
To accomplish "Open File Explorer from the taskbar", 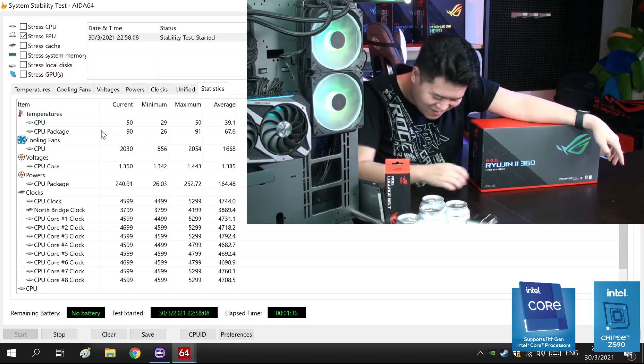I will (110, 353).
